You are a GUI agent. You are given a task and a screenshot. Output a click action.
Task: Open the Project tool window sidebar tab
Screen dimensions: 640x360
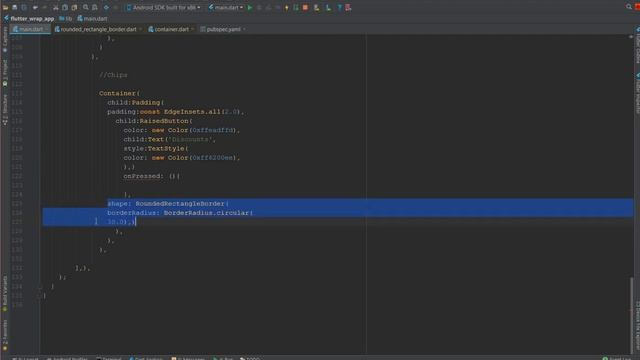coord(5,73)
